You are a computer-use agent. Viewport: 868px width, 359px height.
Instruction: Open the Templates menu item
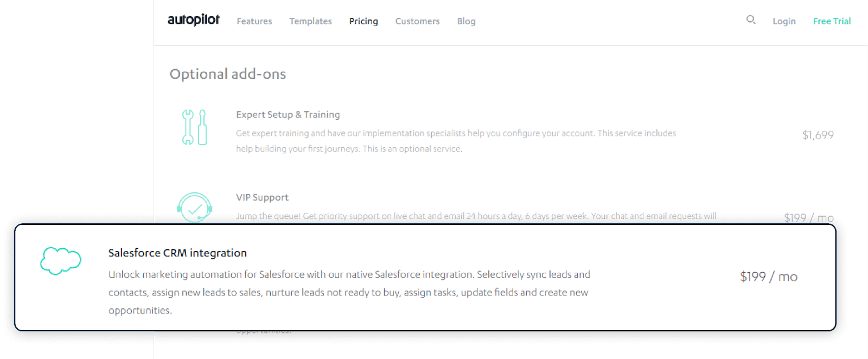click(x=310, y=21)
